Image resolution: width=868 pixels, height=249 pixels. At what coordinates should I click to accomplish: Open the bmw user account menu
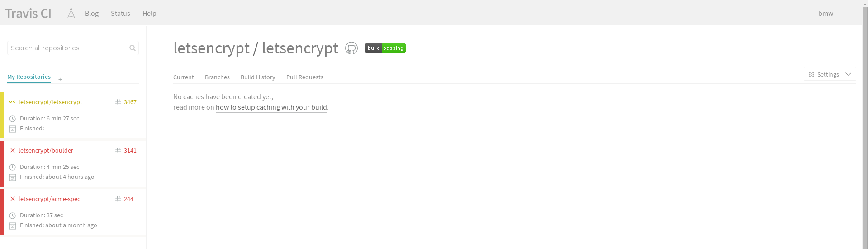tap(825, 14)
